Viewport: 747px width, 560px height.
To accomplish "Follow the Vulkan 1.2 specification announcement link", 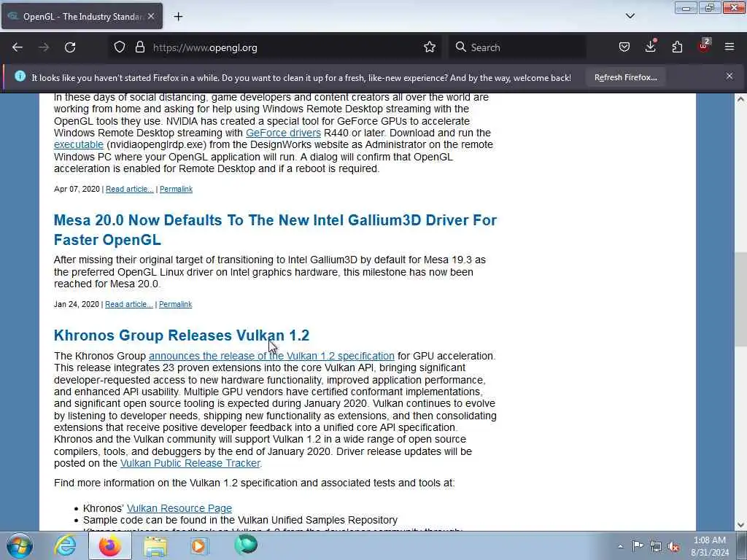I will coord(271,356).
